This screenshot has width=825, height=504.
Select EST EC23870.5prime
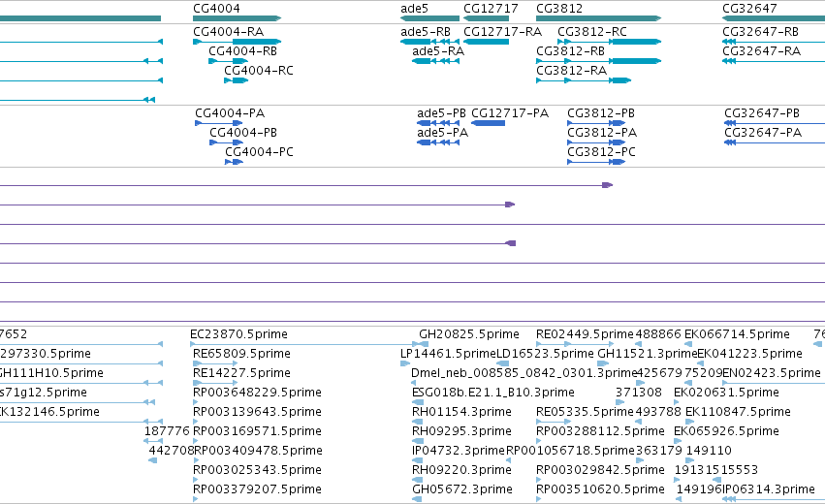(x=238, y=334)
